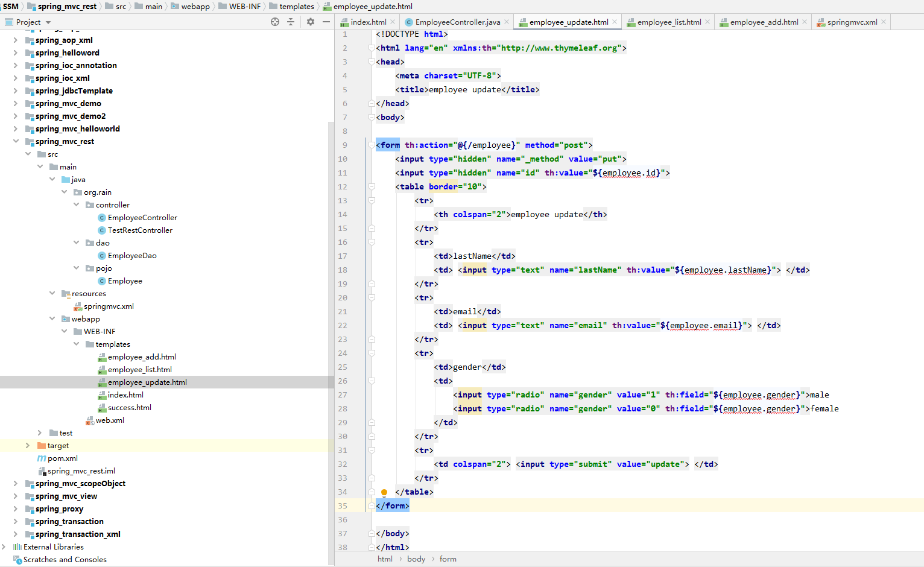This screenshot has width=924, height=567.
Task: Expand the target folder arrow
Action: click(x=28, y=446)
